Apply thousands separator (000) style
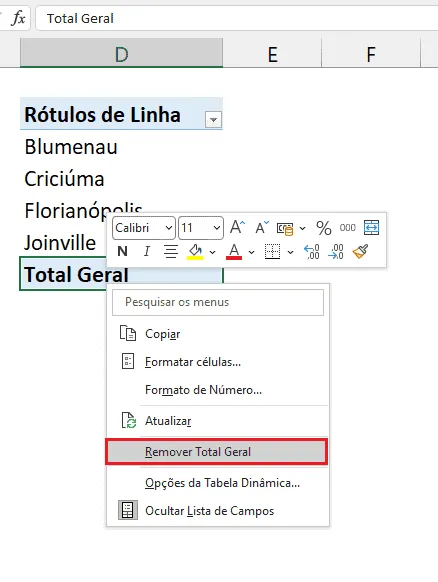The image size is (438, 582). coord(347,228)
